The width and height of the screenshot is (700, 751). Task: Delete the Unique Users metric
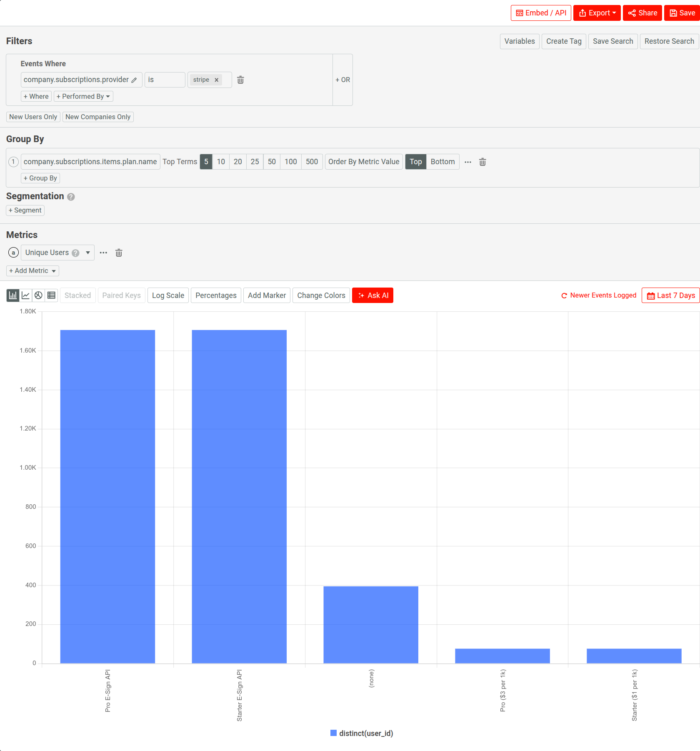[x=119, y=253]
